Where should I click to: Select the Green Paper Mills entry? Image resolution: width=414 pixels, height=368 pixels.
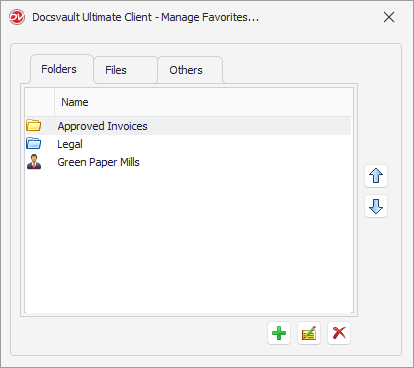[188, 162]
